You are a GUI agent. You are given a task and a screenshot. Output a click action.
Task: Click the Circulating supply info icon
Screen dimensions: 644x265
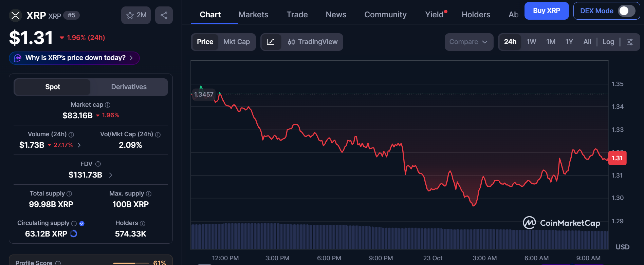tap(74, 223)
